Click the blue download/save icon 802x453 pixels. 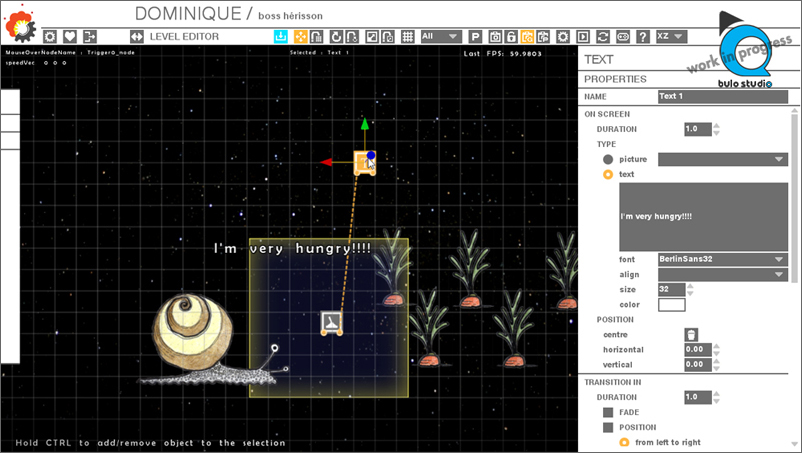pyautogui.click(x=281, y=36)
